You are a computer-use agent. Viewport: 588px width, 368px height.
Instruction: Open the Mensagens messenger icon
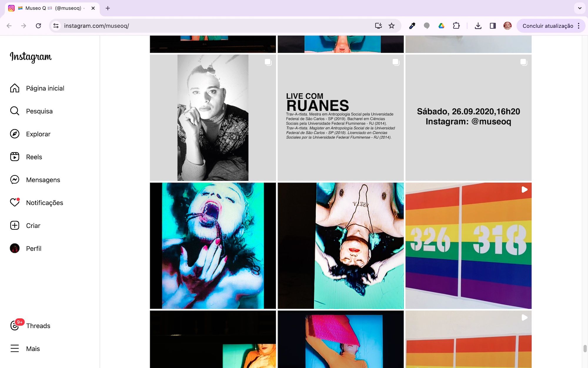(15, 180)
